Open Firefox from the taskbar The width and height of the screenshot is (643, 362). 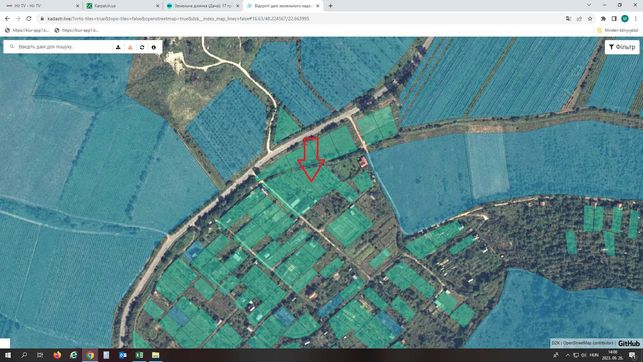pyautogui.click(x=57, y=355)
